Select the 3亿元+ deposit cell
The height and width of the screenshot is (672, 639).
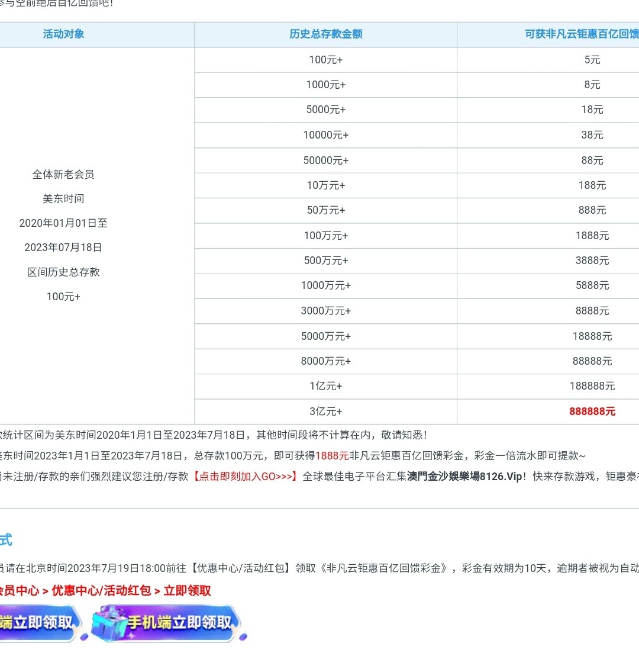325,411
